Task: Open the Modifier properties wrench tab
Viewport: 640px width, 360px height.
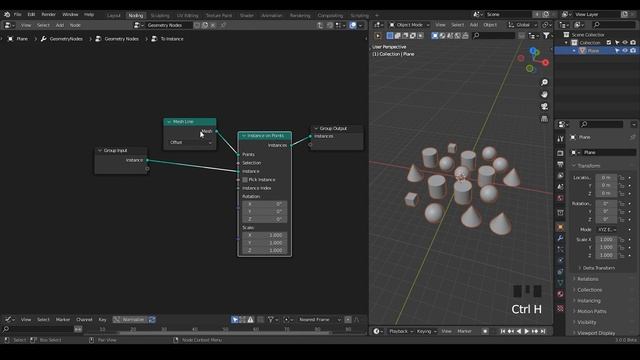Action: coord(560,238)
